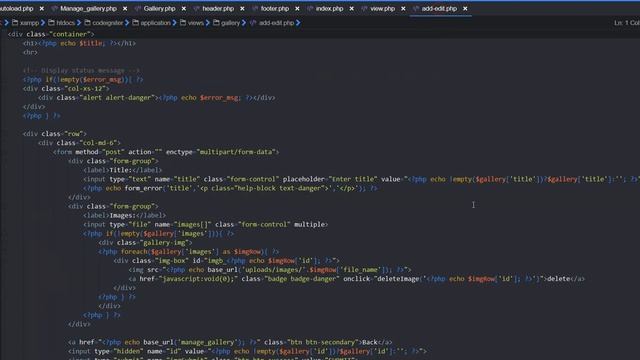Open the application breadcrumb folder
Image resolution: width=640 pixels, height=360 pixels.
click(156, 23)
